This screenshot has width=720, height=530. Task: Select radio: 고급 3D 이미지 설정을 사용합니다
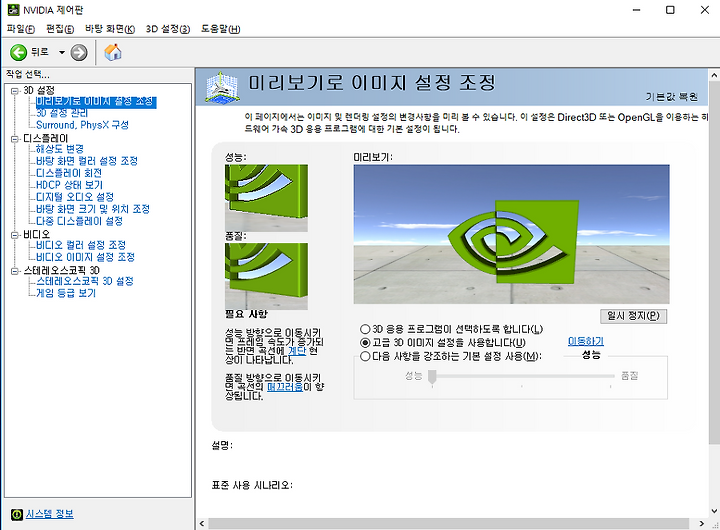tap(365, 343)
